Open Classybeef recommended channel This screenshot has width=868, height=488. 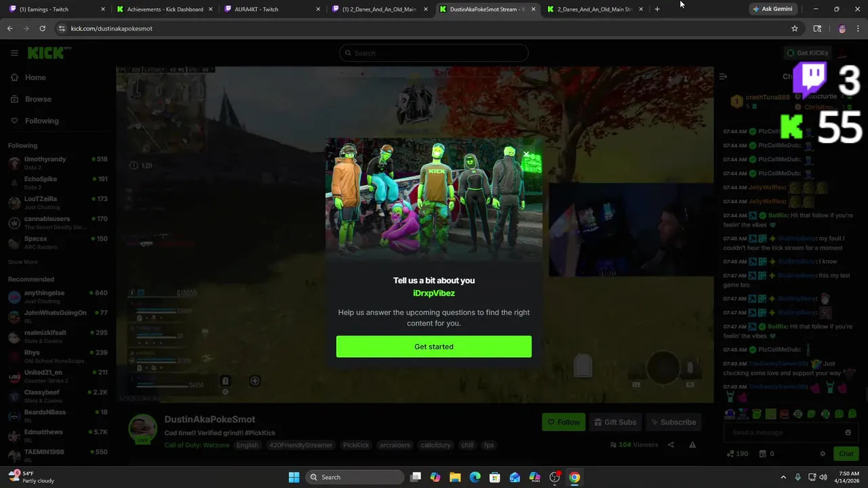pos(58,396)
